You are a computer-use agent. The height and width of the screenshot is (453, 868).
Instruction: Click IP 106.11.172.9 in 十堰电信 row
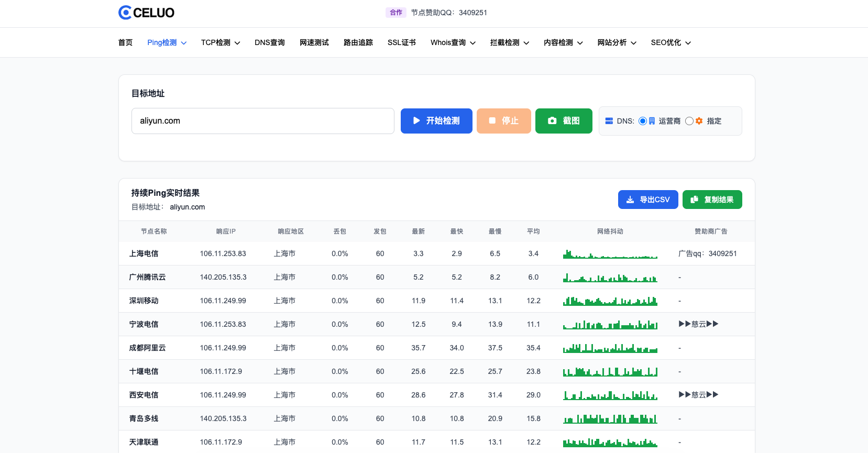coord(221,371)
